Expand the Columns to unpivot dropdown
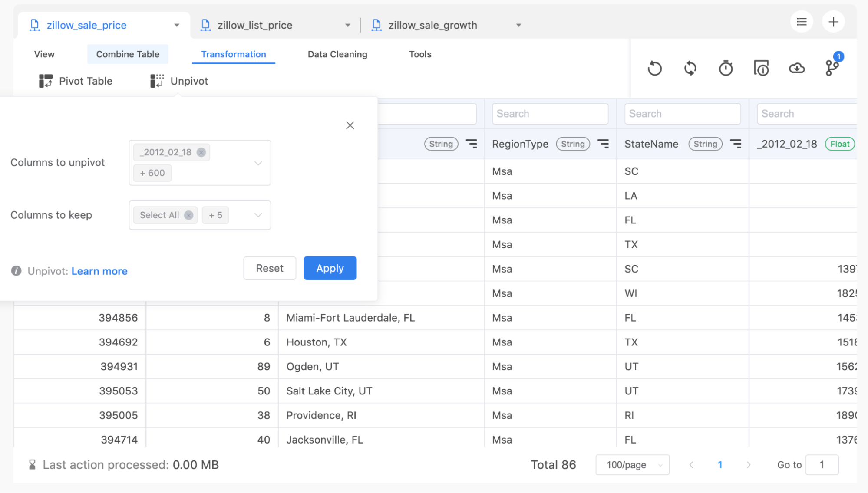 coord(258,163)
